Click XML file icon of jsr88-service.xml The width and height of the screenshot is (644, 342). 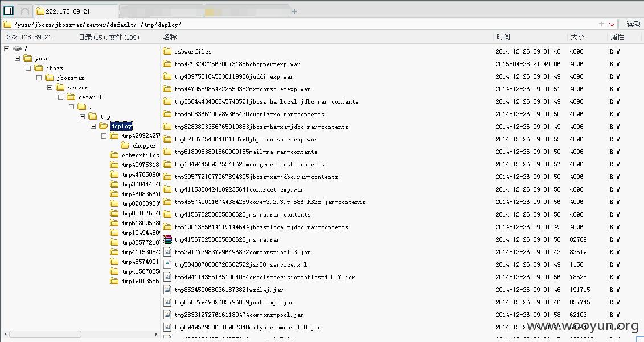coord(167,264)
